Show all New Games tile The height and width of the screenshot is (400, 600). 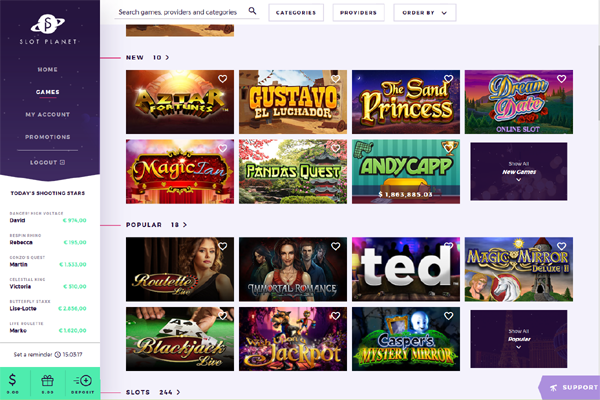[x=518, y=171]
